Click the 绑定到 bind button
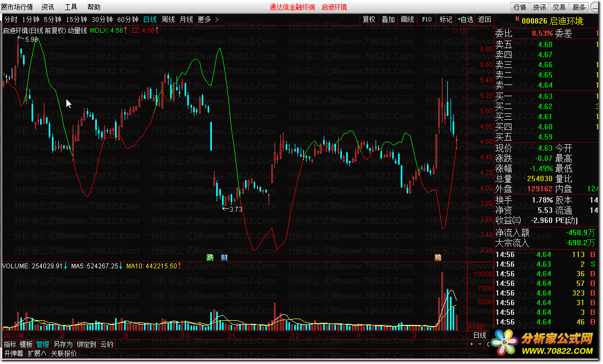The height and width of the screenshot is (364, 603). point(86,344)
